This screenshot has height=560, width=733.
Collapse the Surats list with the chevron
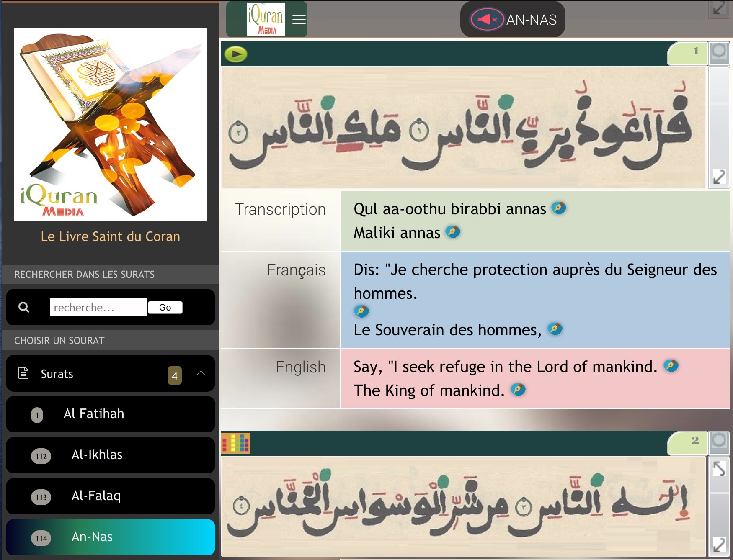coord(201,373)
